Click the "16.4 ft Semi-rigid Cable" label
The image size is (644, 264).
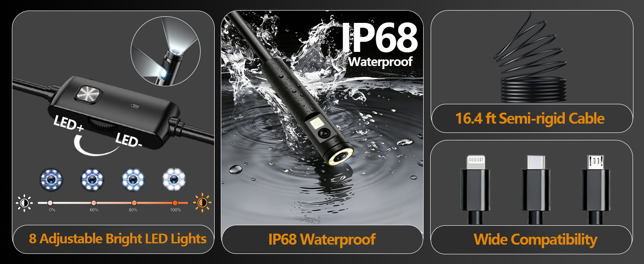tap(530, 118)
